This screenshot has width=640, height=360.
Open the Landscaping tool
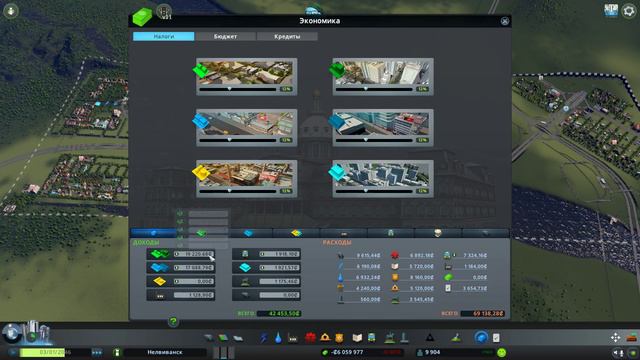pos(456,338)
